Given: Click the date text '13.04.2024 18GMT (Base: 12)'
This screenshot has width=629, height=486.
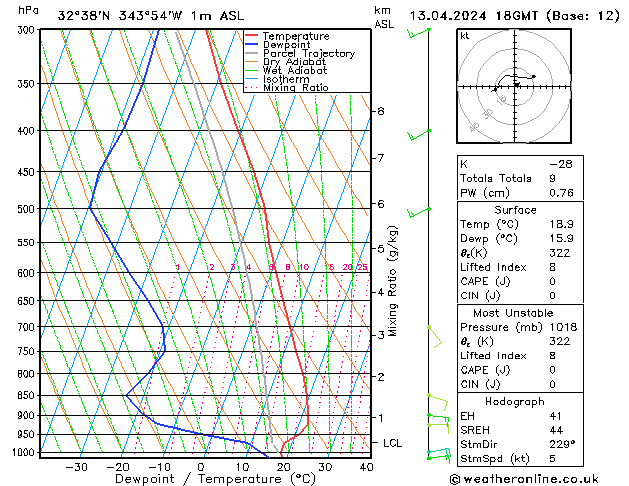Looking at the screenshot, I should (x=514, y=16).
